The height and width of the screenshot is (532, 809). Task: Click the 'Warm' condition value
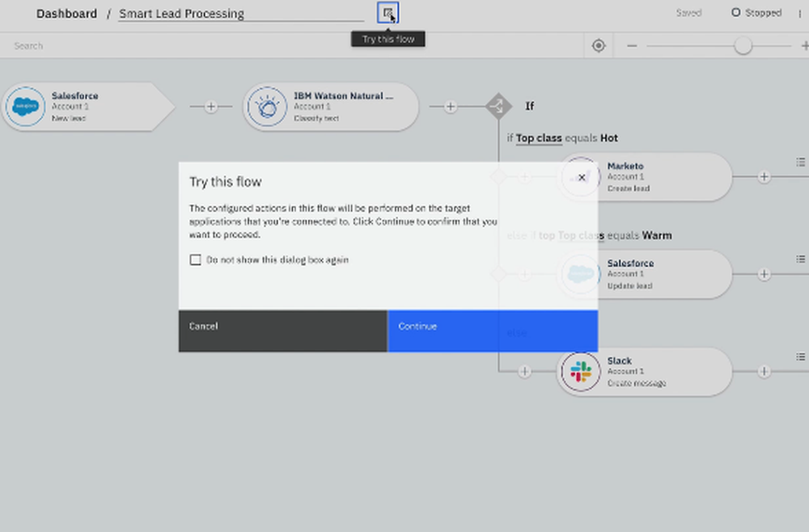(x=657, y=235)
